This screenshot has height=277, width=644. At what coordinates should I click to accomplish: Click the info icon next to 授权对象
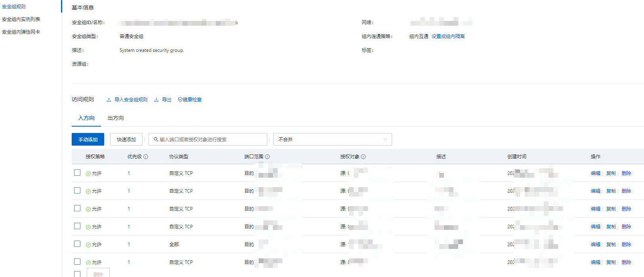tap(363, 157)
